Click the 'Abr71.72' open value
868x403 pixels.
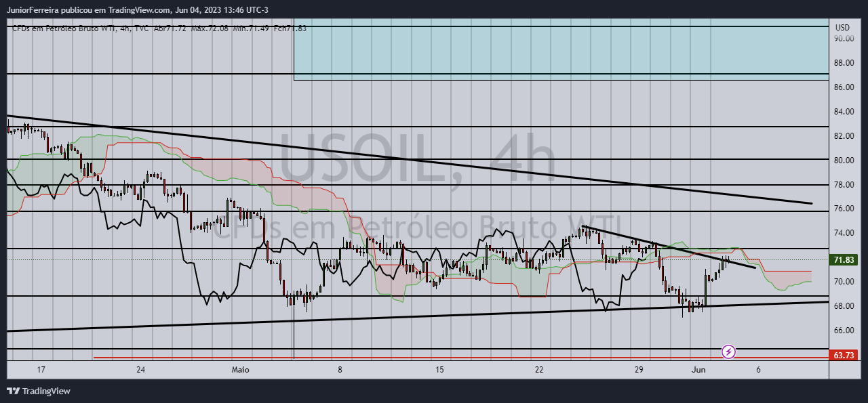pyautogui.click(x=170, y=28)
